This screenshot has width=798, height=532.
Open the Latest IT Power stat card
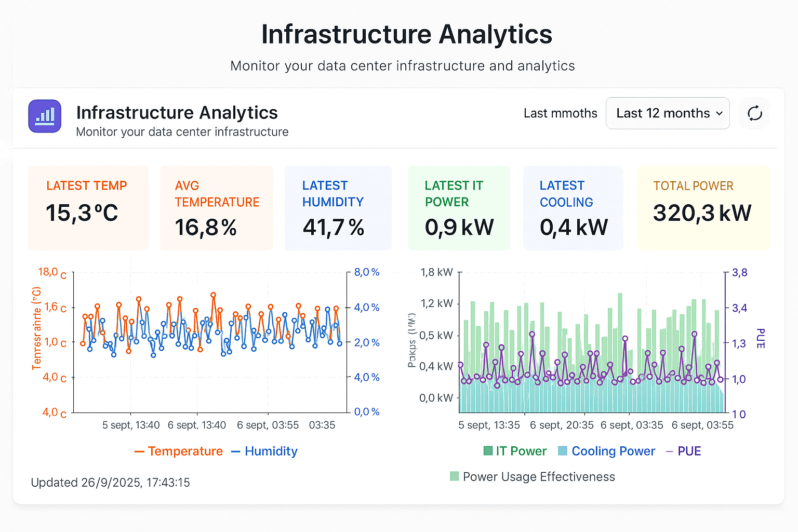tap(459, 208)
